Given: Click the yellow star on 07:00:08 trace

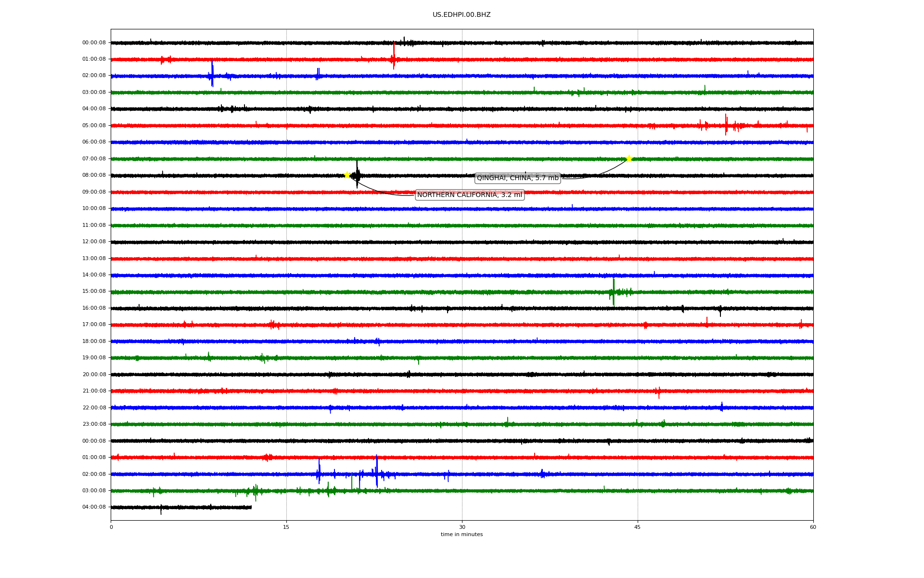Looking at the screenshot, I should (x=629, y=158).
